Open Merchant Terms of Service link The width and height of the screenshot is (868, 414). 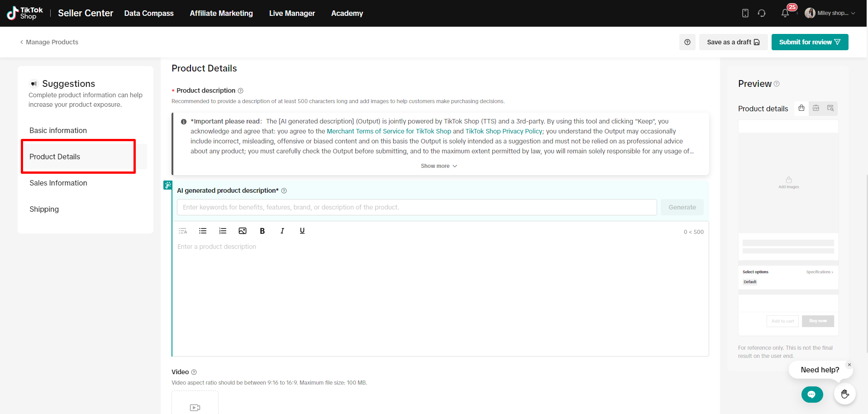pos(389,131)
